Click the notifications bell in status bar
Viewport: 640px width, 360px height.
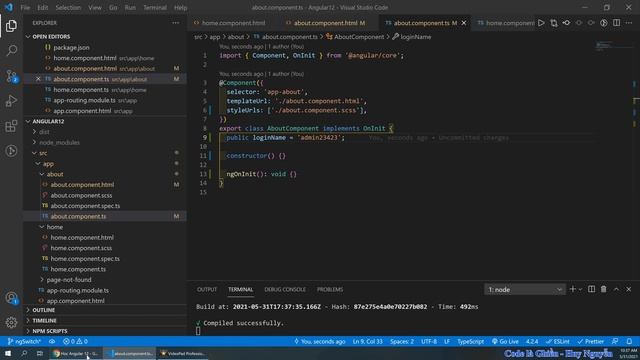629,342
